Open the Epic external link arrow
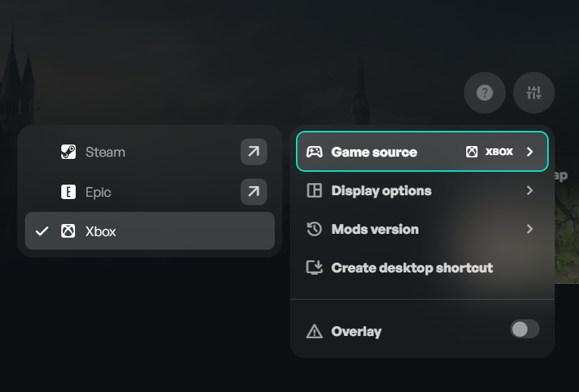579x392 pixels. pyautogui.click(x=254, y=192)
